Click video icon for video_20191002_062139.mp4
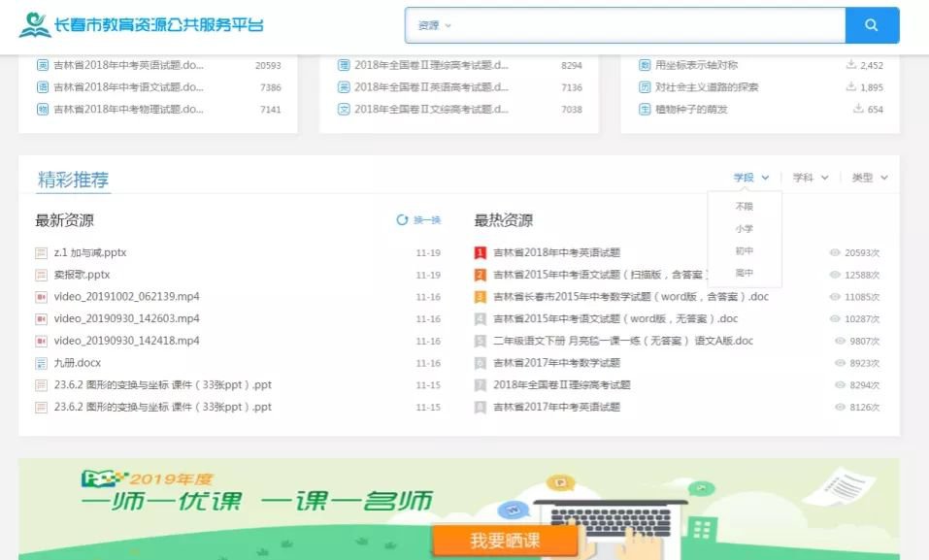Viewport: 929px width, 560px height. tap(42, 297)
